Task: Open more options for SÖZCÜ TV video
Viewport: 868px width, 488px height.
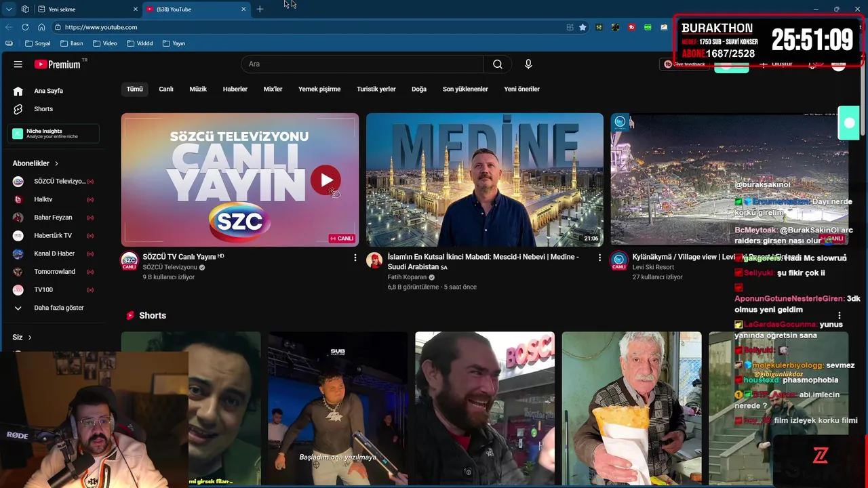Action: click(x=355, y=258)
